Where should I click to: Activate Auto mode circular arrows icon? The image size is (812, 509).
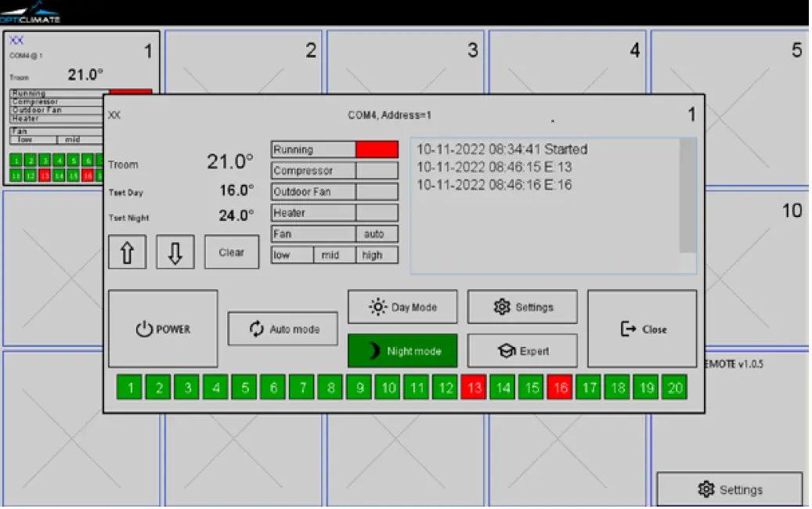258,328
